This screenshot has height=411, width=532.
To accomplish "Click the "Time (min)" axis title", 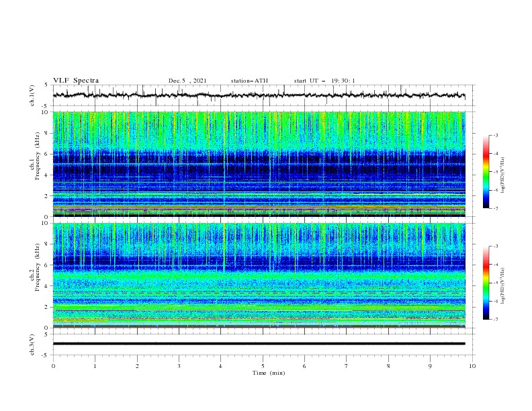I will pyautogui.click(x=269, y=373).
